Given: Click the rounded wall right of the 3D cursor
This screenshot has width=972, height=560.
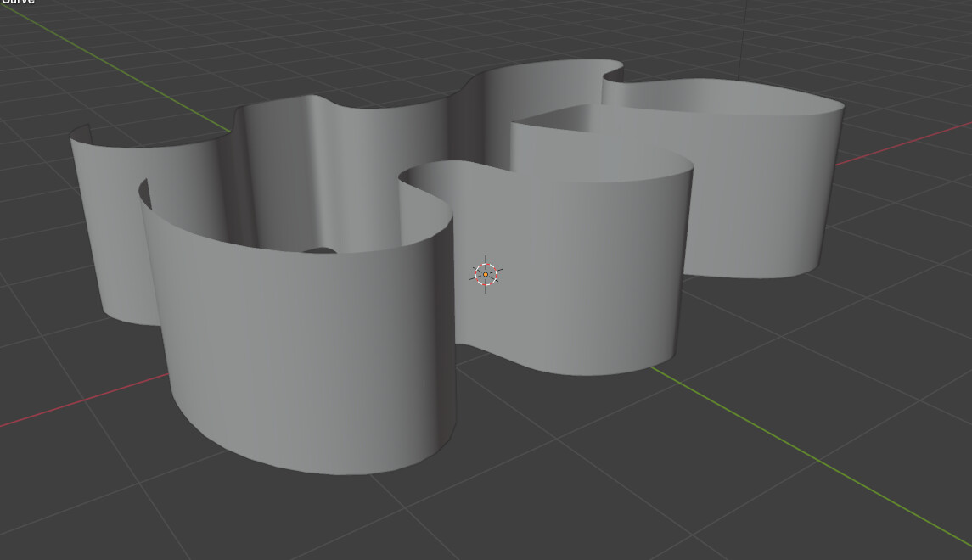Looking at the screenshot, I should point(586,272).
